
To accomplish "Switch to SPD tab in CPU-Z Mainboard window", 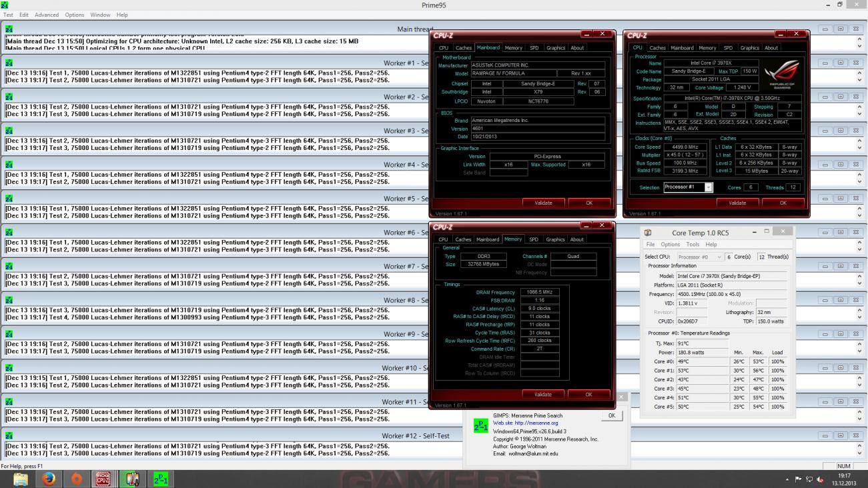I will click(534, 48).
